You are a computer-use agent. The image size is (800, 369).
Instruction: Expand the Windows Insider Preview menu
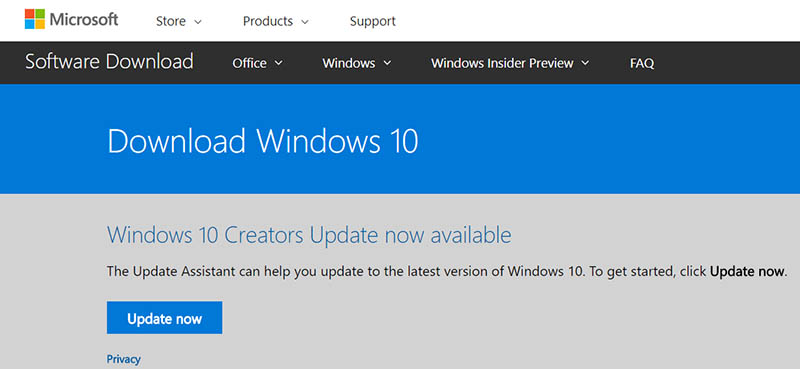510,63
